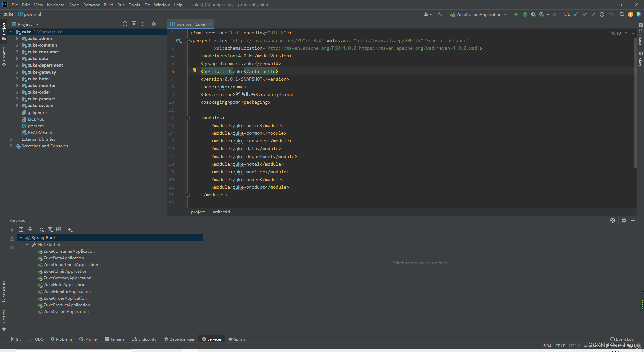
Task: Expand the zuke-gateway module folder
Action: pos(17,72)
